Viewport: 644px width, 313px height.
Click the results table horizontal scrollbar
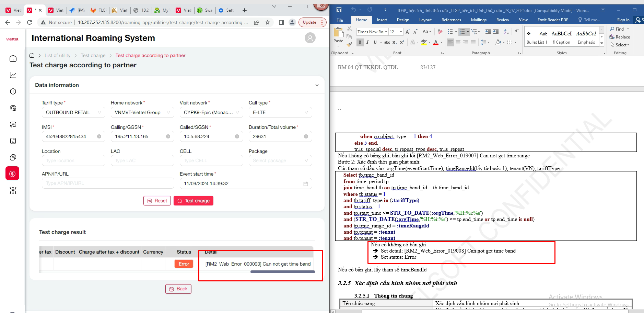(x=282, y=272)
